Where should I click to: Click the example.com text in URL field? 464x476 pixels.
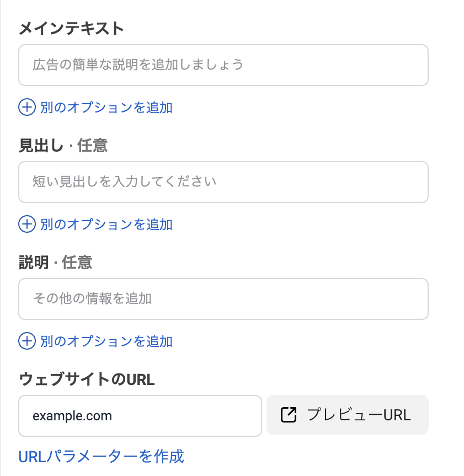[72, 416]
